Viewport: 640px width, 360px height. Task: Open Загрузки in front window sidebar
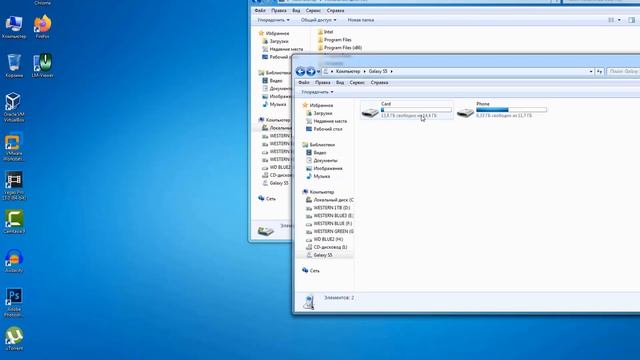tap(322, 113)
